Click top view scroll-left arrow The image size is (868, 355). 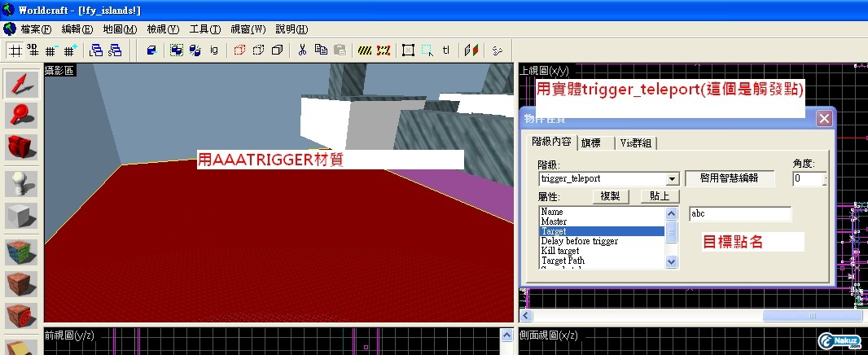[x=526, y=316]
